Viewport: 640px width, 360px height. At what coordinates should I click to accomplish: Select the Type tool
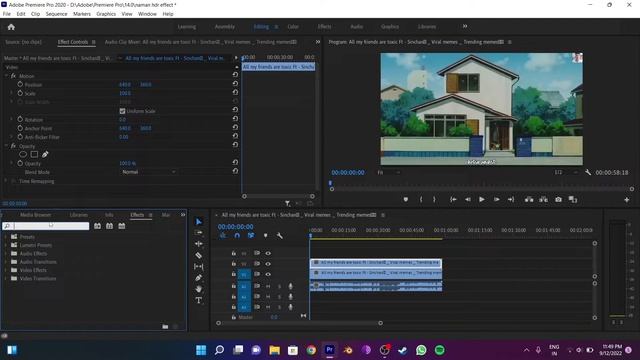tap(199, 300)
